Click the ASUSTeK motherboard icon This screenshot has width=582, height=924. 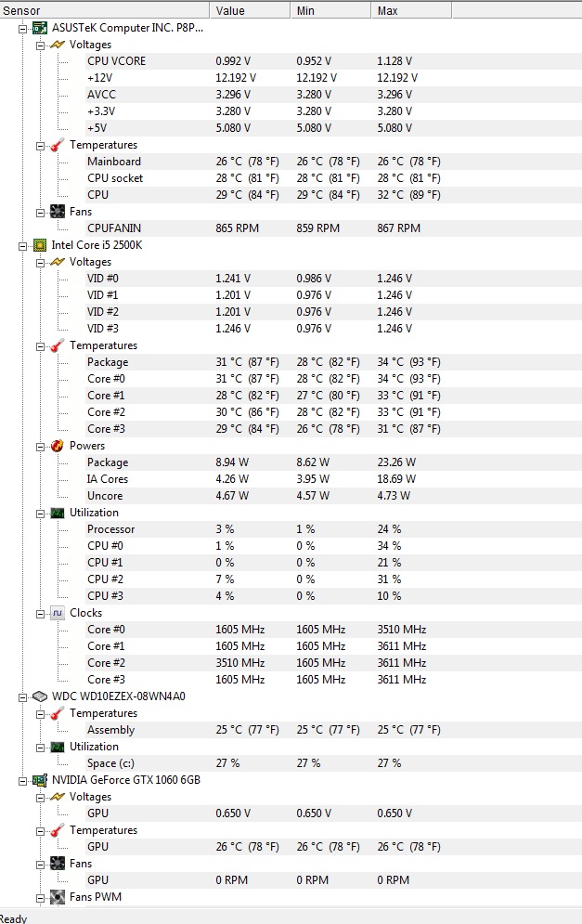pyautogui.click(x=40, y=28)
